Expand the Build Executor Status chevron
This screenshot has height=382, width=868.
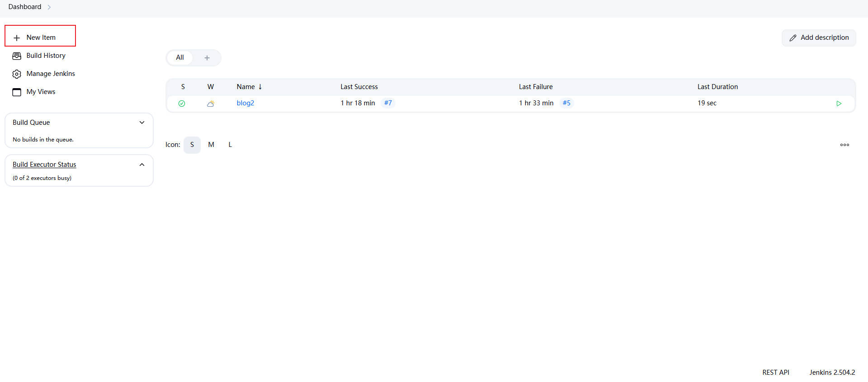142,165
